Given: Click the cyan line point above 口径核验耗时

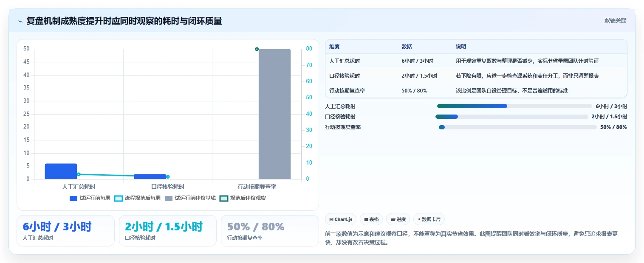Looking at the screenshot, I should [x=168, y=177].
